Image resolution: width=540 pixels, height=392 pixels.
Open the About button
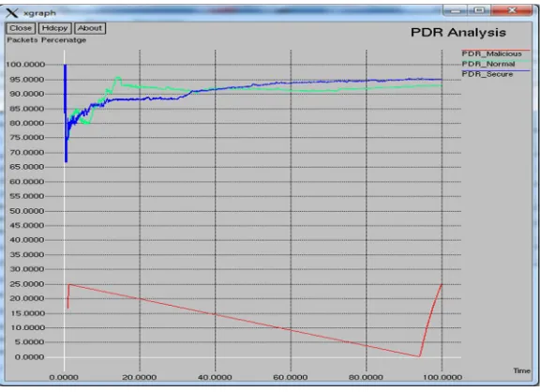90,28
